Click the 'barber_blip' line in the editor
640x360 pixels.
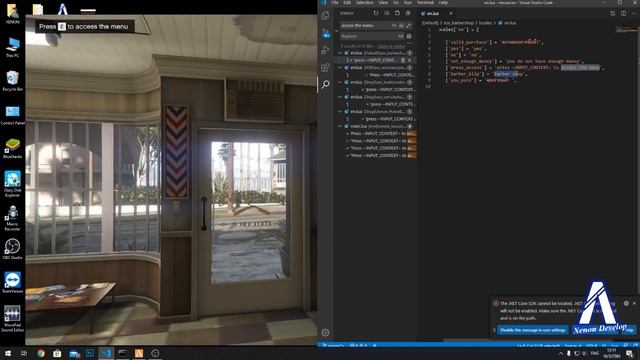(486, 74)
